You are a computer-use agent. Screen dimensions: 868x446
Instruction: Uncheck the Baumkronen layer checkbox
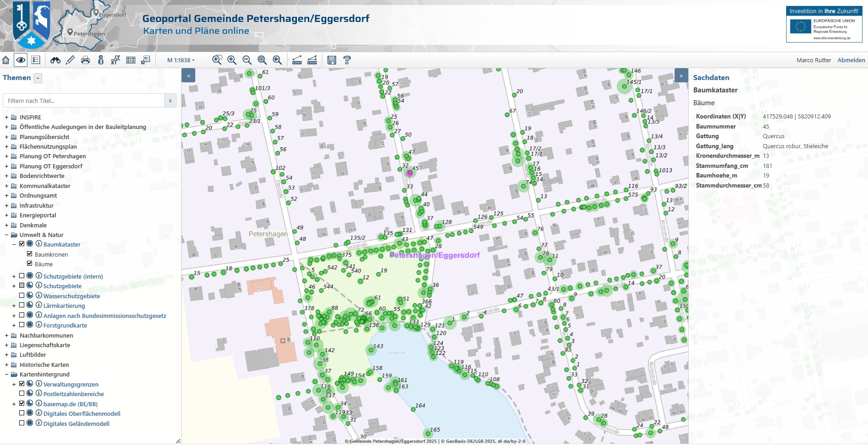pyautogui.click(x=30, y=254)
